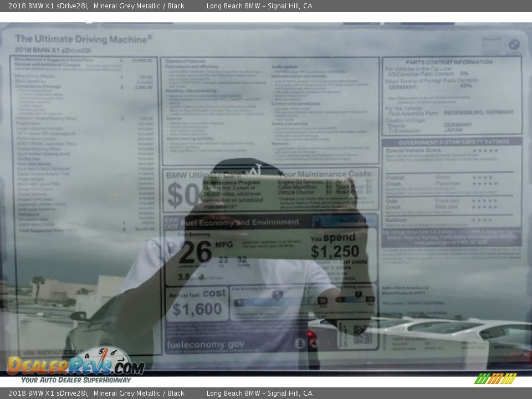Image resolution: width=532 pixels, height=399 pixels.
Task: Click the 'Mineral Grey Metallic / Black' bottom caption
Action: click(x=139, y=393)
